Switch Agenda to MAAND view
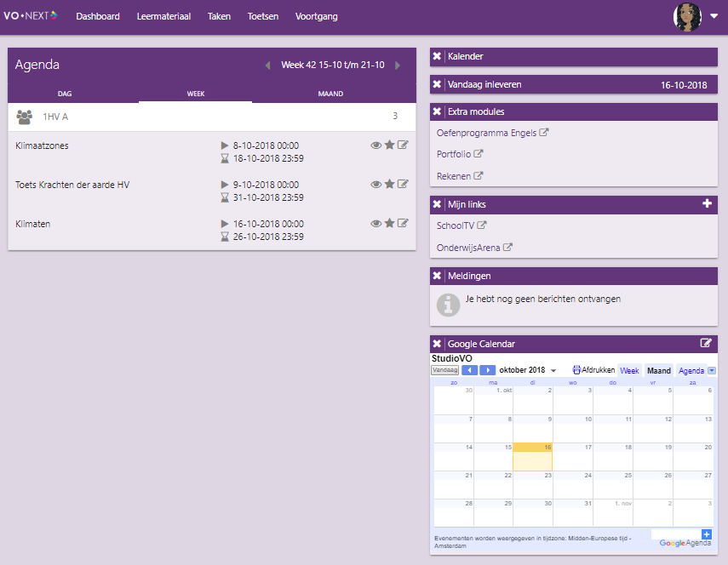The width and height of the screenshot is (728, 565). point(330,94)
